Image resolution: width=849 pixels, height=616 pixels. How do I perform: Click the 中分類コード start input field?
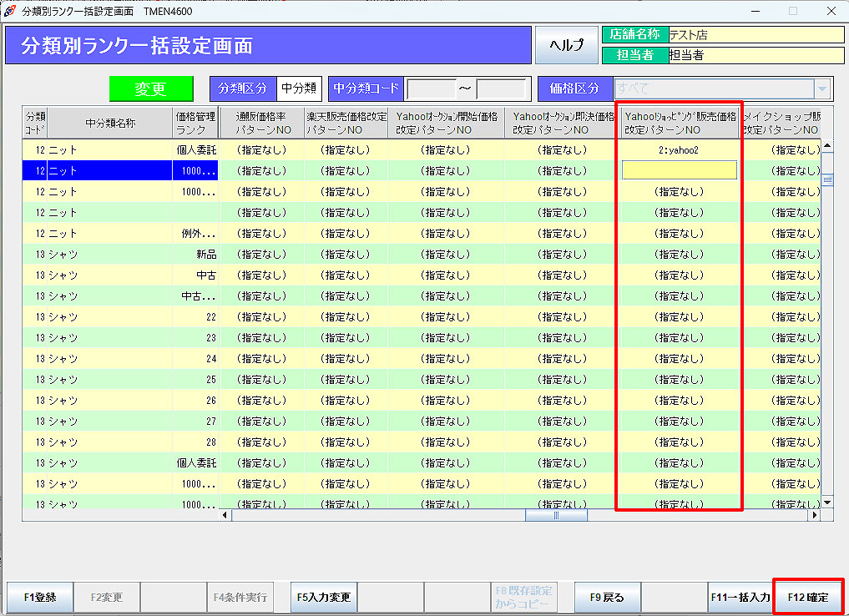click(431, 88)
